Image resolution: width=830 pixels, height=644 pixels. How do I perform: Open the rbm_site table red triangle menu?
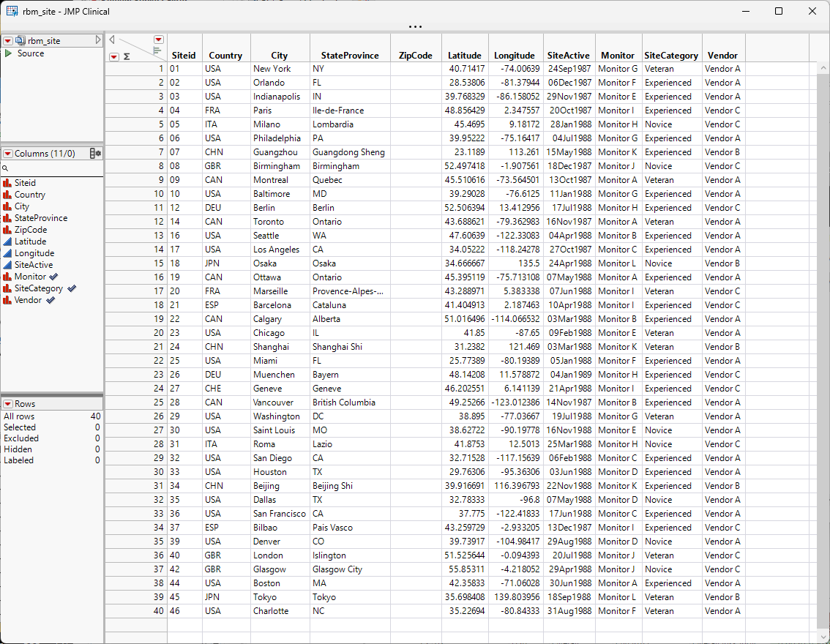[x=7, y=41]
